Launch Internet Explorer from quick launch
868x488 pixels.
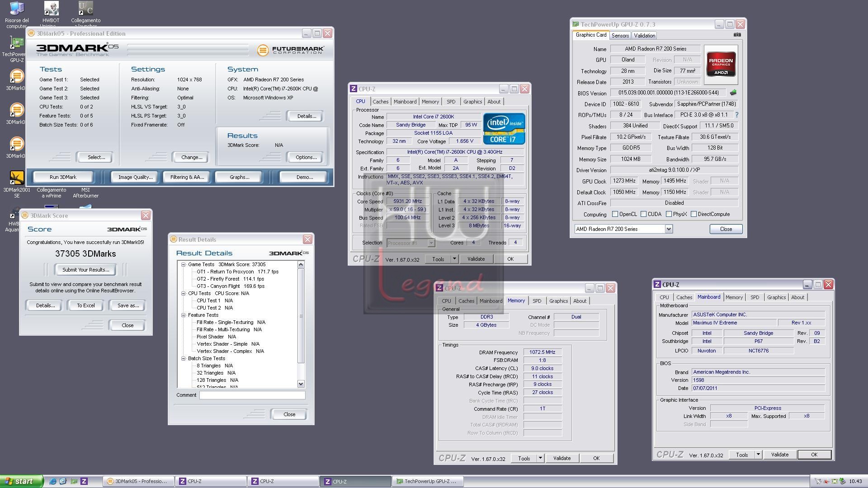tap(53, 481)
